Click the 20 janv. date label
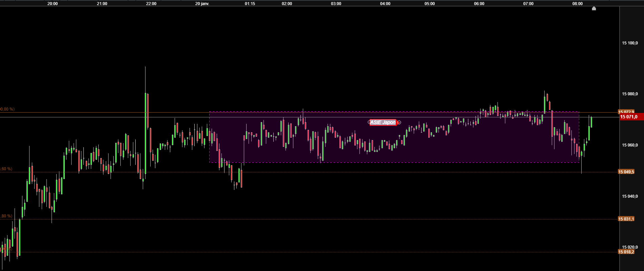The height and width of the screenshot is (271, 644). point(202,4)
